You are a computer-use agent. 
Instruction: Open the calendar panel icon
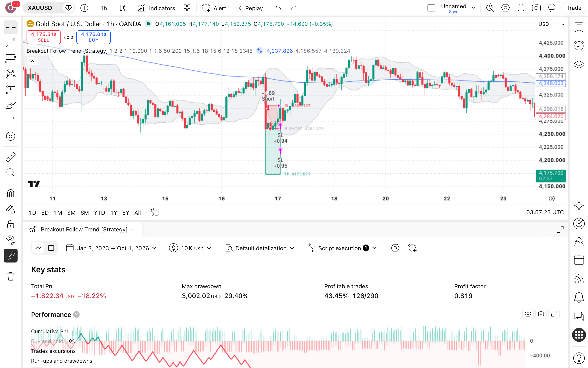(579, 259)
